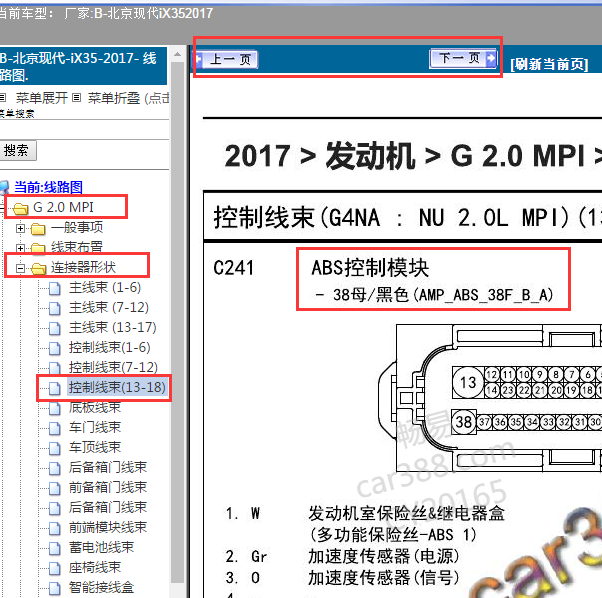Click document icon beside 座椅线束
Screen dimensions: 602x598
(55, 568)
